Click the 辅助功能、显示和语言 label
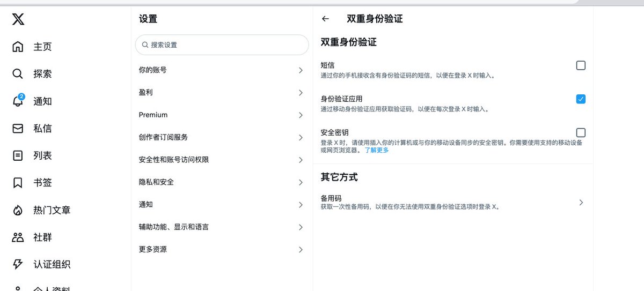 point(174,227)
